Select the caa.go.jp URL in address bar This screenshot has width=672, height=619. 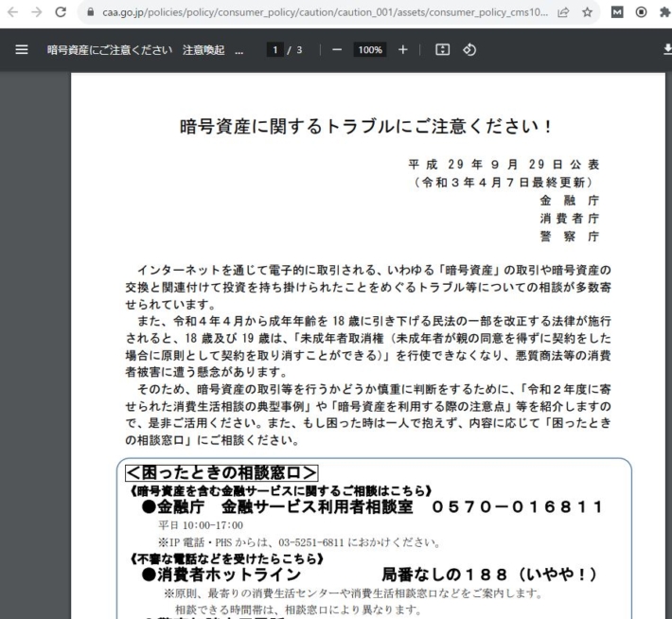tap(325, 12)
